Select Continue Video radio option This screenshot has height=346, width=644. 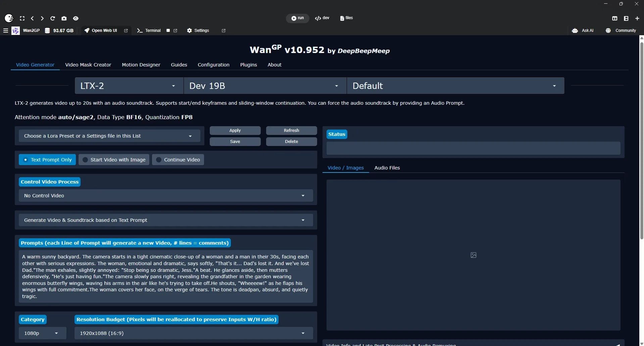pyautogui.click(x=178, y=160)
